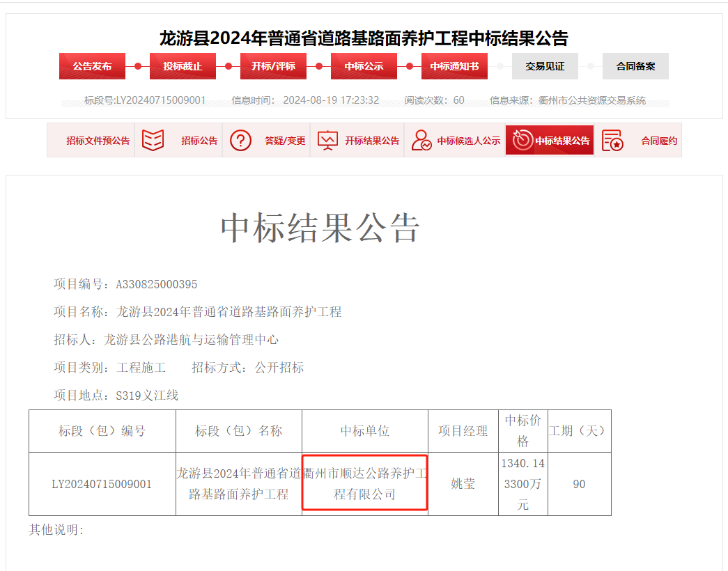
Task: Click the grey 交易见证 step
Action: tap(545, 66)
